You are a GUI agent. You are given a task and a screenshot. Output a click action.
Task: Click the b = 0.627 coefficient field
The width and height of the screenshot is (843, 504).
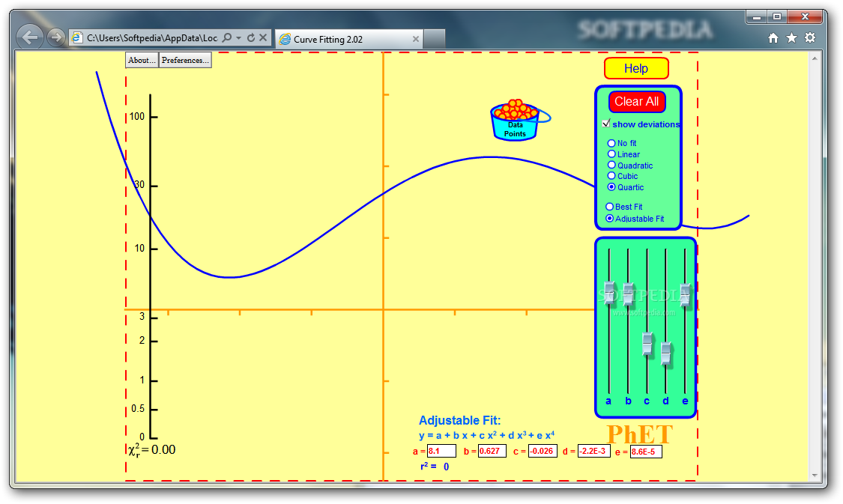click(x=492, y=452)
